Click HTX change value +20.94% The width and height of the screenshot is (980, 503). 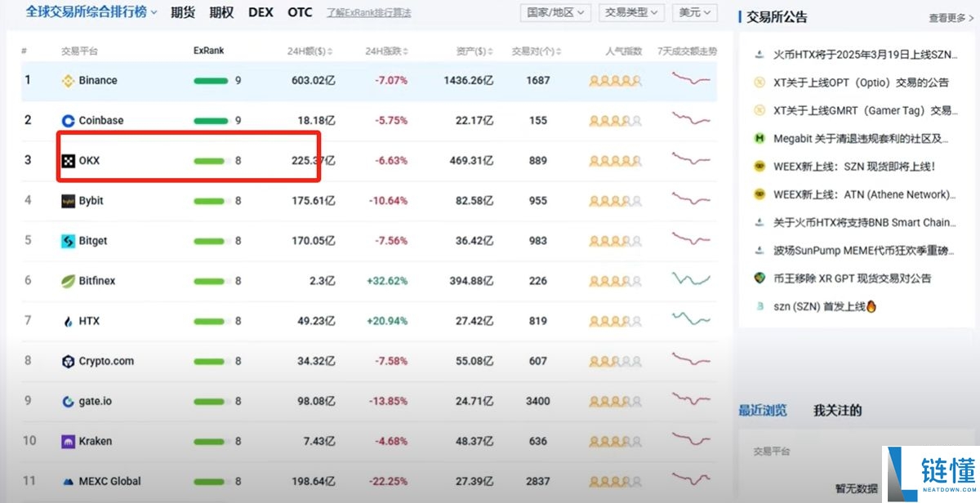point(387,321)
